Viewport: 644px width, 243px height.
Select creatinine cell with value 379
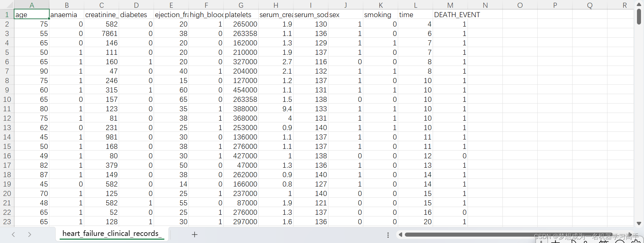pos(102,165)
